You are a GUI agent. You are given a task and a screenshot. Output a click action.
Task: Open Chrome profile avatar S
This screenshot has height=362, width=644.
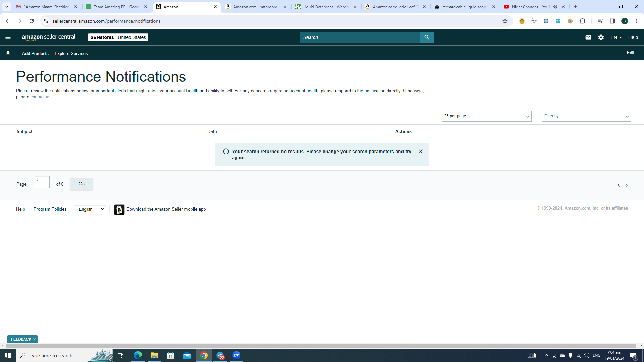[625, 21]
